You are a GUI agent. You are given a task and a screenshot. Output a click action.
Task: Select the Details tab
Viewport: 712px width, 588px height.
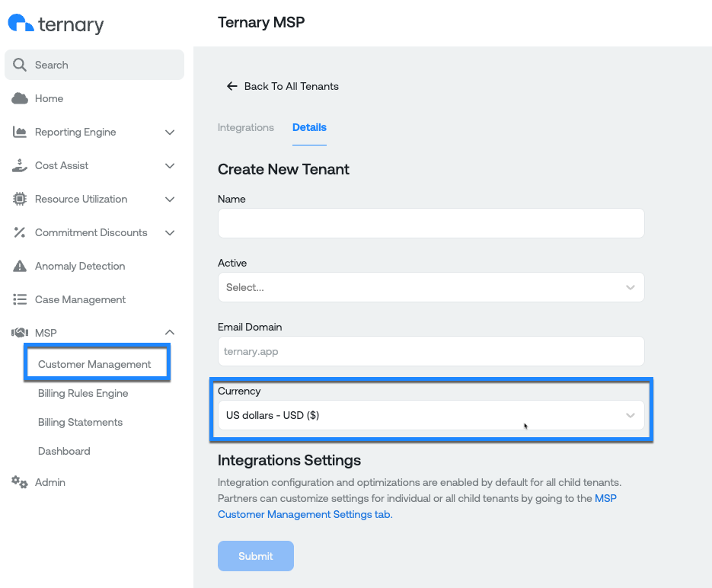pyautogui.click(x=309, y=128)
